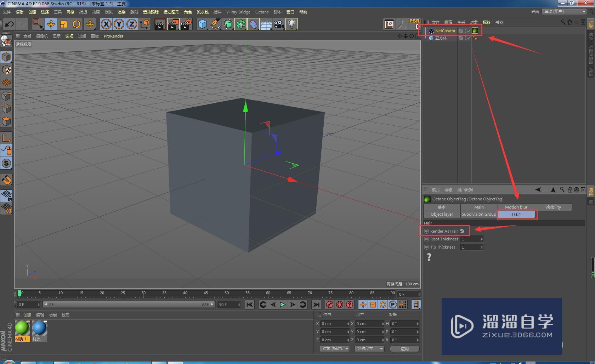Click the 应用 apply button
Screen dimensions: 595x364
click(404, 348)
